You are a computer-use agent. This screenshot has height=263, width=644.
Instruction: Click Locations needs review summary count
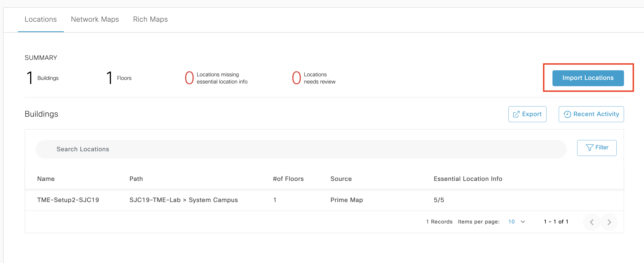point(297,78)
